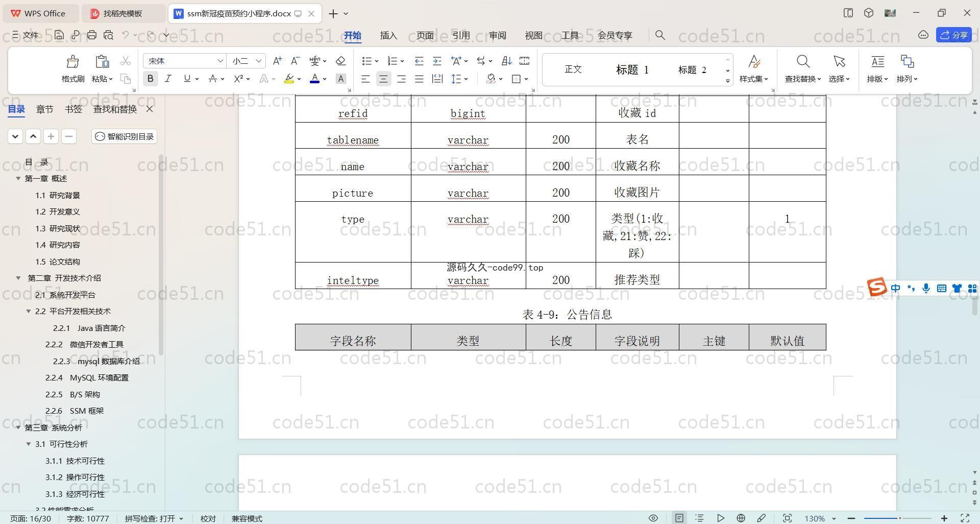Switch to the 找稻壳模板 window tab

tap(123, 13)
